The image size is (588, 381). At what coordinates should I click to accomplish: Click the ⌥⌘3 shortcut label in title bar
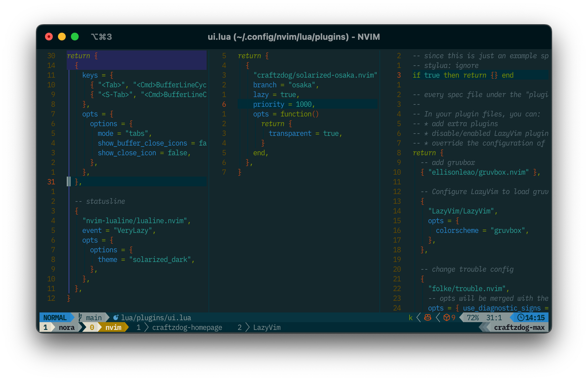tap(101, 37)
